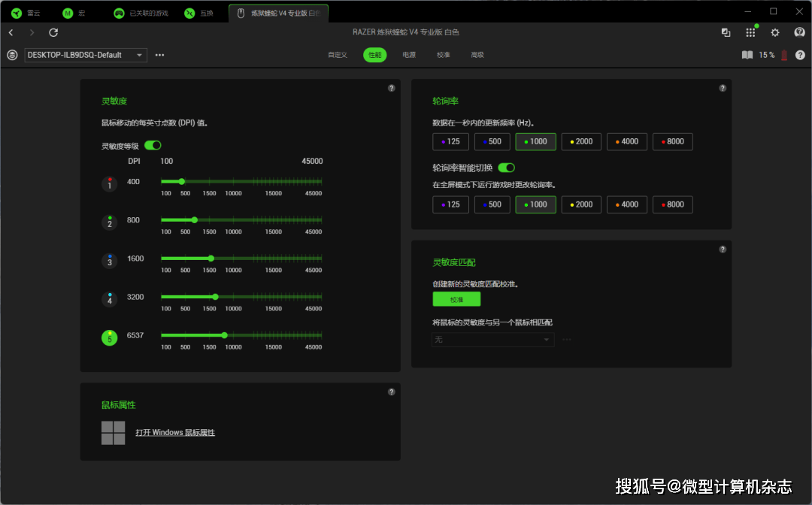Open 打开 Windows 鼠标属性 link
The height and width of the screenshot is (505, 812).
tap(175, 433)
